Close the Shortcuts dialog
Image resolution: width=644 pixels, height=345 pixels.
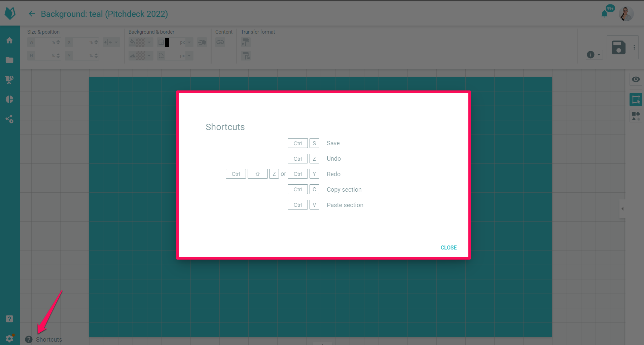(x=448, y=247)
